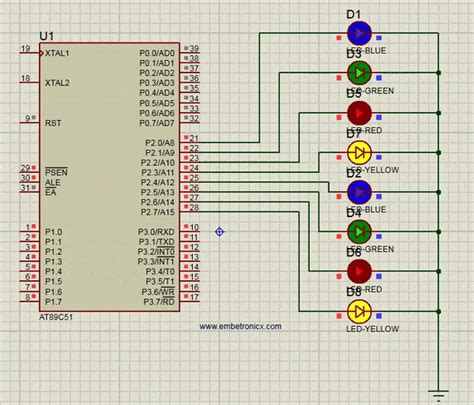Click the P2.0/A8 pin label
This screenshot has width=474, height=405.
[x=160, y=143]
